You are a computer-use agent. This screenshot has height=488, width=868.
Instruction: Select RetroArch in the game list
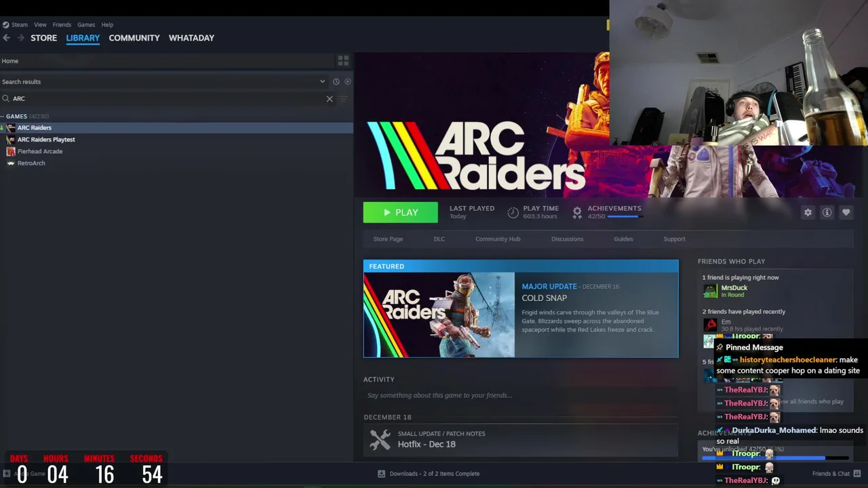click(176, 163)
